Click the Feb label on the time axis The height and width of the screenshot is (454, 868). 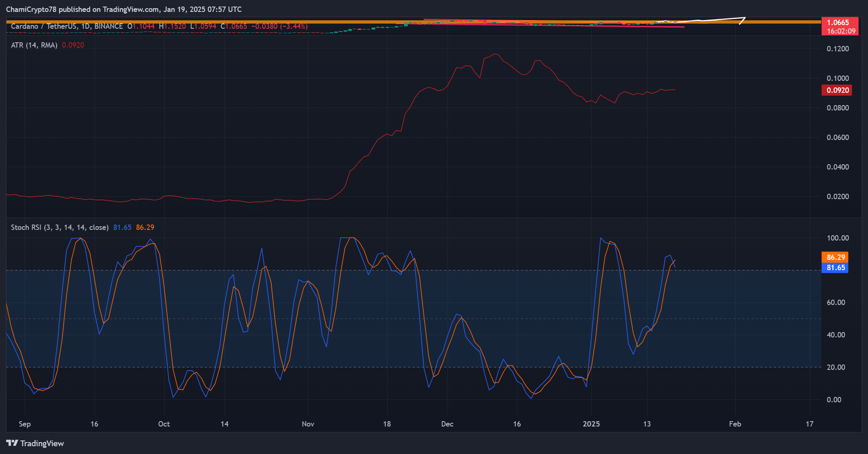[x=735, y=424]
